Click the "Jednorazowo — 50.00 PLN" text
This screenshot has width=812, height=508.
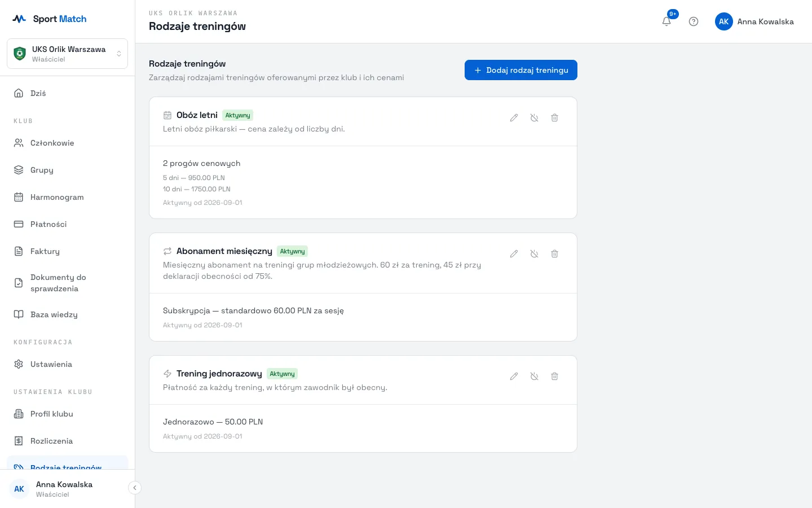[213, 422]
